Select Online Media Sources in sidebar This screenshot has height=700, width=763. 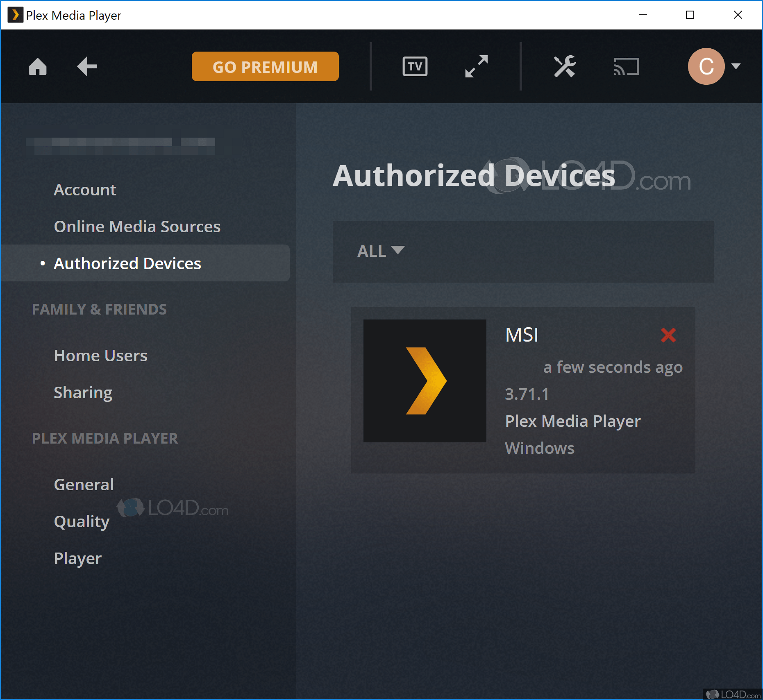pyautogui.click(x=137, y=227)
